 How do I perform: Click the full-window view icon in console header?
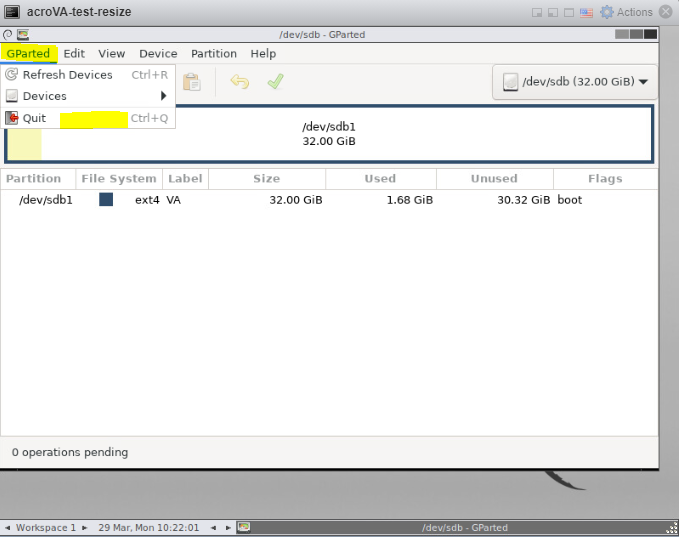(569, 13)
